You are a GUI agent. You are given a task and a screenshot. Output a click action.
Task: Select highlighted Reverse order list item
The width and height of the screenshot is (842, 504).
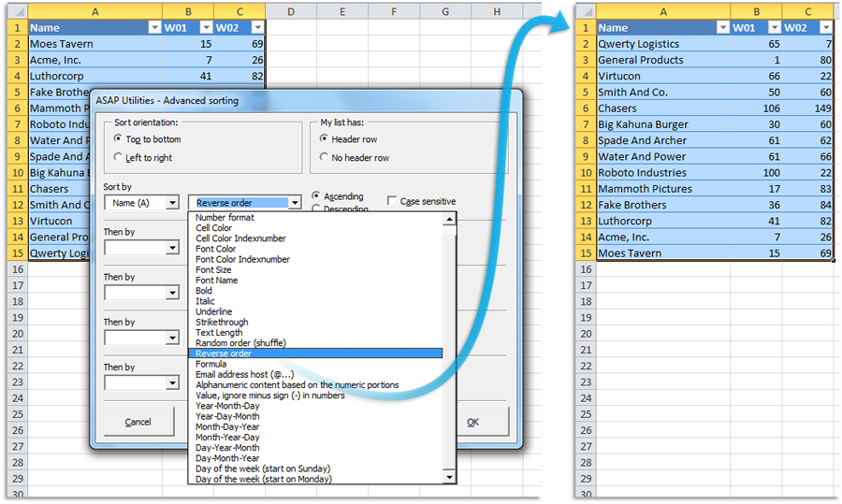[x=315, y=353]
